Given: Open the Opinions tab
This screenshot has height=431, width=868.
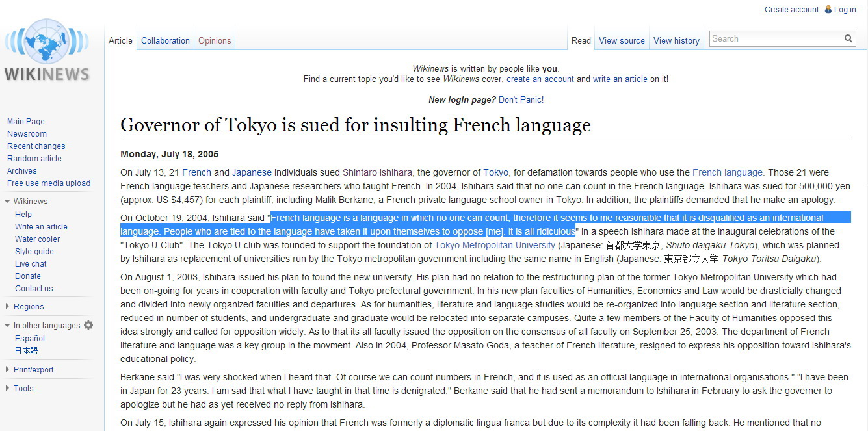Looking at the screenshot, I should (x=215, y=40).
